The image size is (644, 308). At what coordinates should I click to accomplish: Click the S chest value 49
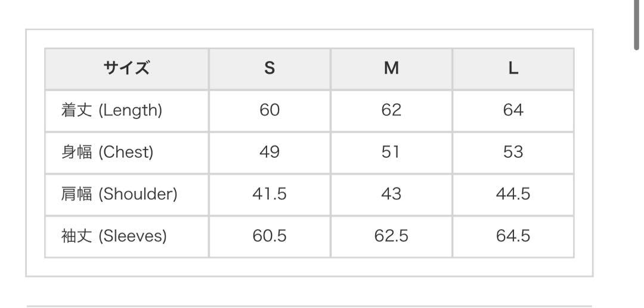pyautogui.click(x=270, y=153)
